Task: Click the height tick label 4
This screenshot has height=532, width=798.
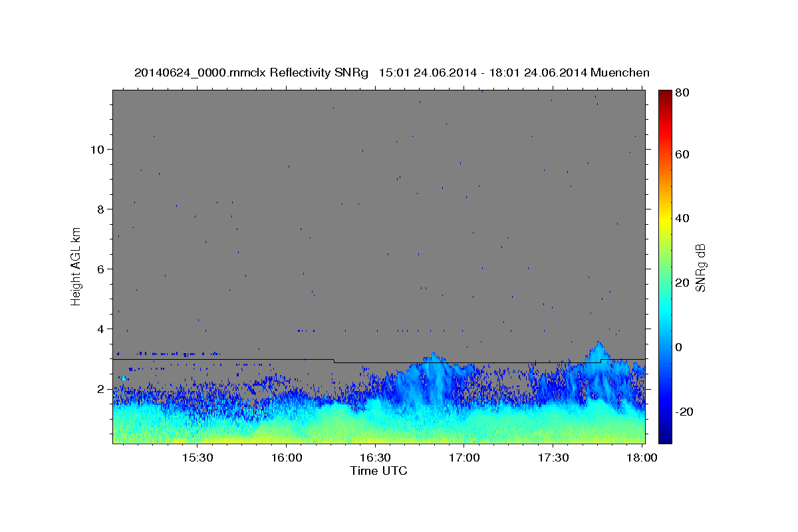Action: 101,329
